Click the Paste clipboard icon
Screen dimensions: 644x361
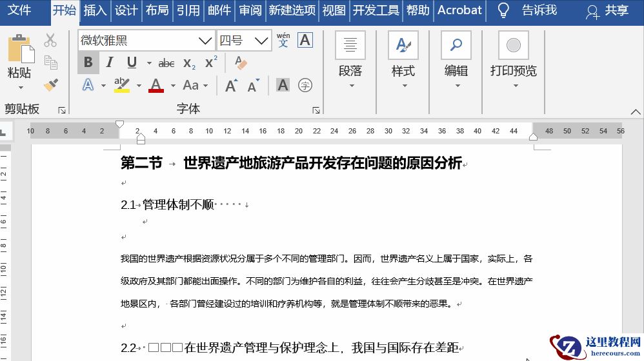click(x=21, y=48)
